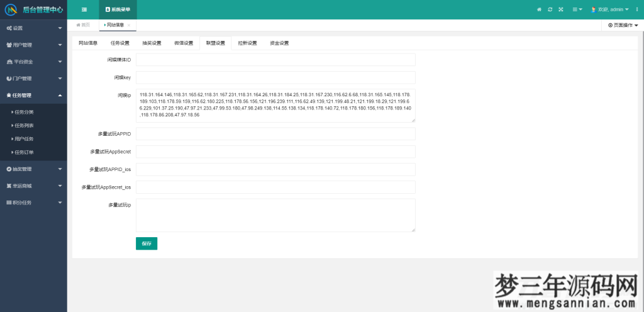644x312 pixels.
Task: Click the admin user avatar icon
Action: [x=593, y=9]
